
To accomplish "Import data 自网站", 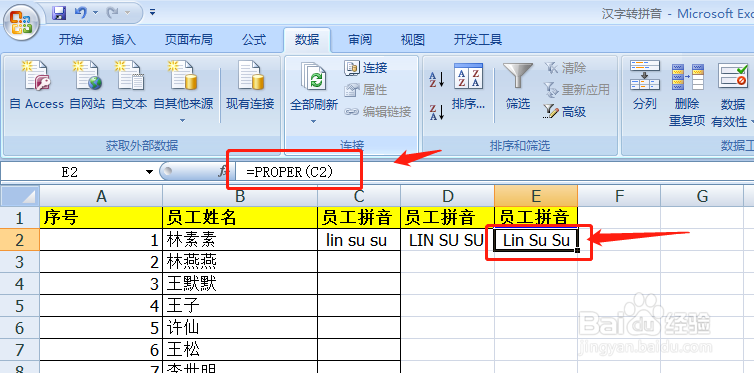I will pos(87,85).
